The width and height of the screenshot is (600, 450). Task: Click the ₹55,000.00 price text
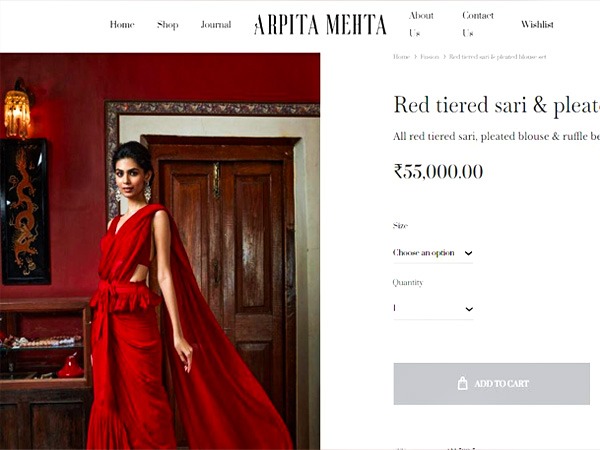(x=438, y=171)
